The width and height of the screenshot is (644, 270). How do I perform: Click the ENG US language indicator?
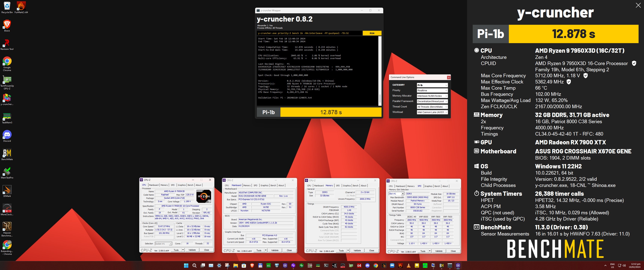pyautogui.click(x=613, y=265)
